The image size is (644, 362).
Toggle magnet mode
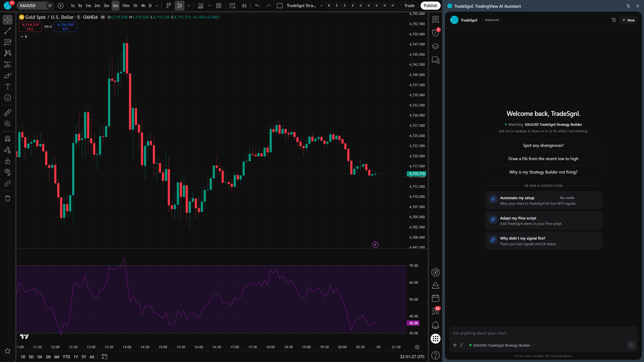coord(8,139)
